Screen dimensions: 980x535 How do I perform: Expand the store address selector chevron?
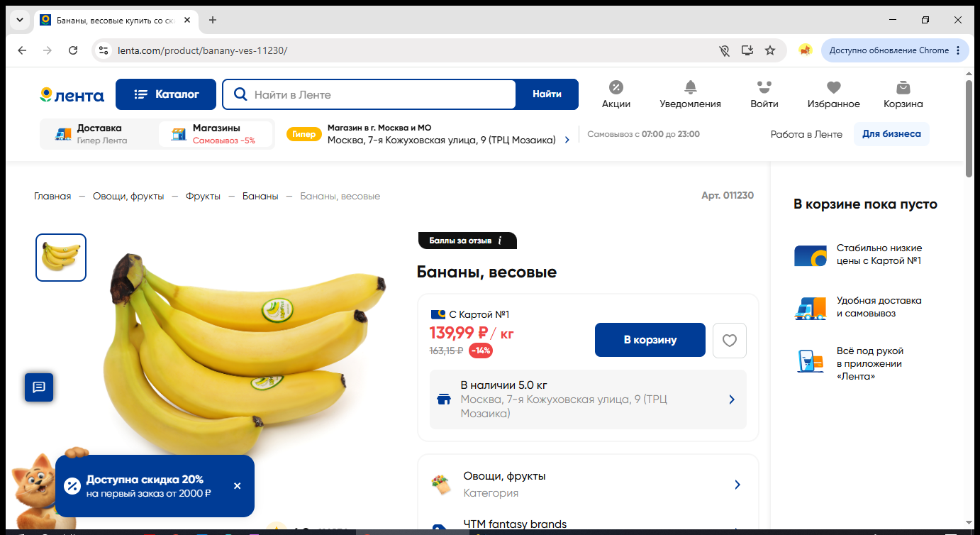[567, 140]
